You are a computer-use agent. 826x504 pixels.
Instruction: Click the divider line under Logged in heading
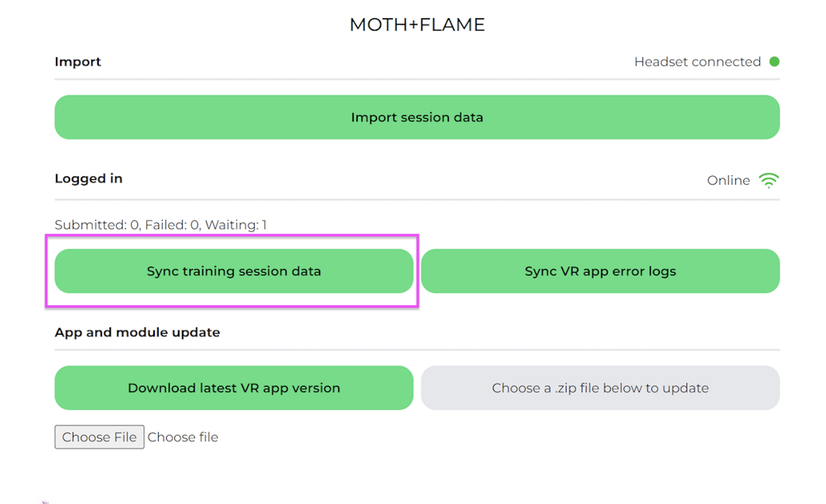pyautogui.click(x=417, y=199)
